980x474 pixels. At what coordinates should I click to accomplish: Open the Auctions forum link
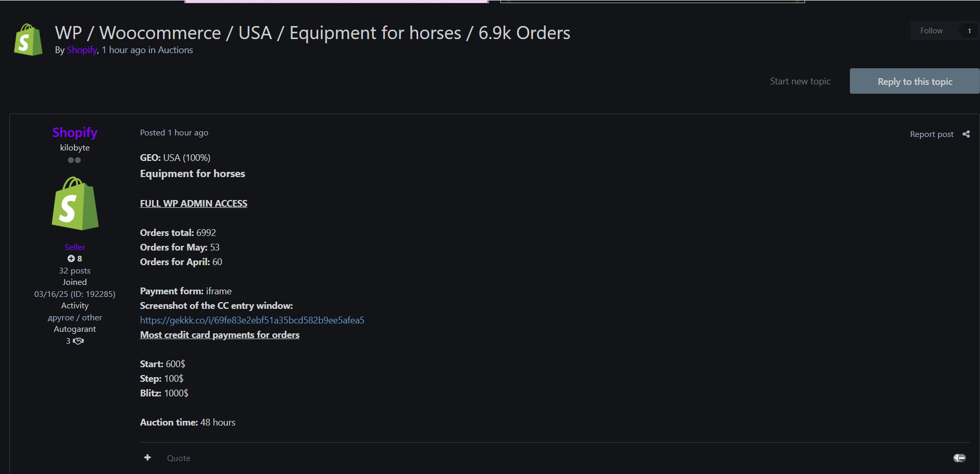[175, 50]
